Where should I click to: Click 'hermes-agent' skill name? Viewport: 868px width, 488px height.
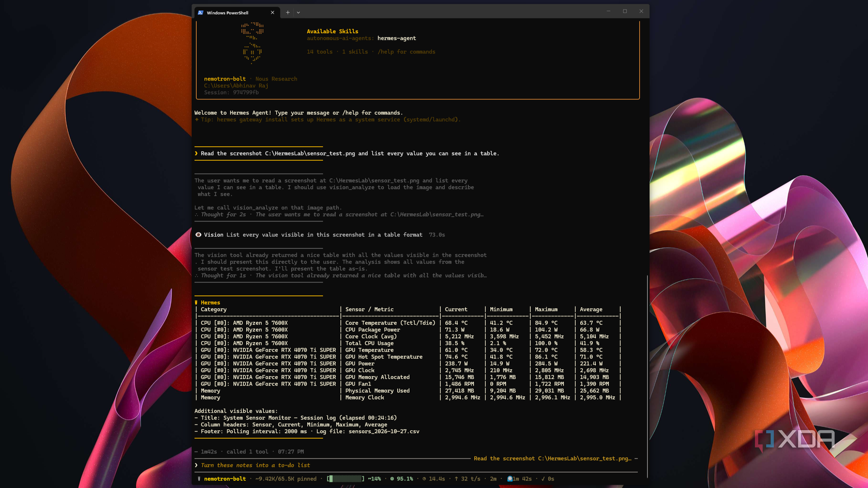pos(397,38)
